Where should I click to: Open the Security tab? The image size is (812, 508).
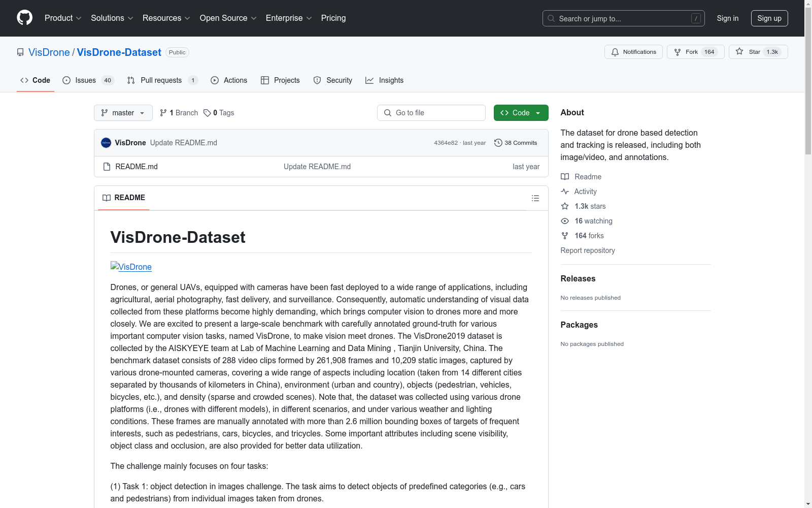[x=333, y=80]
